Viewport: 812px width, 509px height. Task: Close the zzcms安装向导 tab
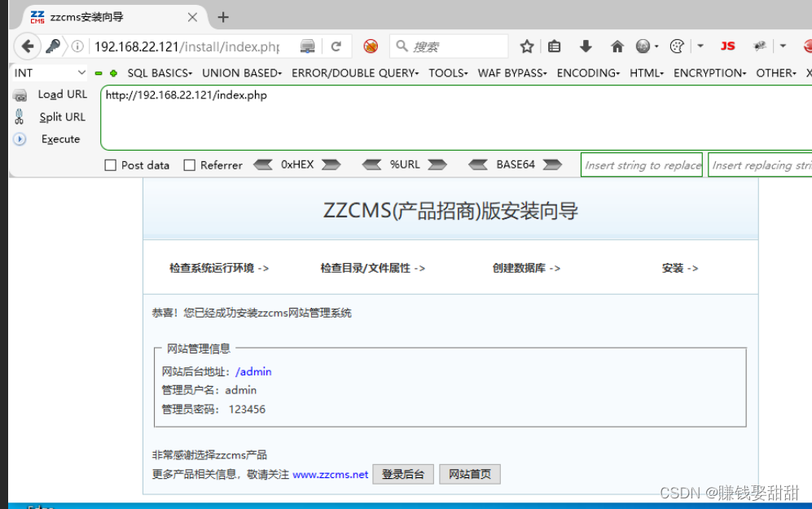click(x=192, y=18)
